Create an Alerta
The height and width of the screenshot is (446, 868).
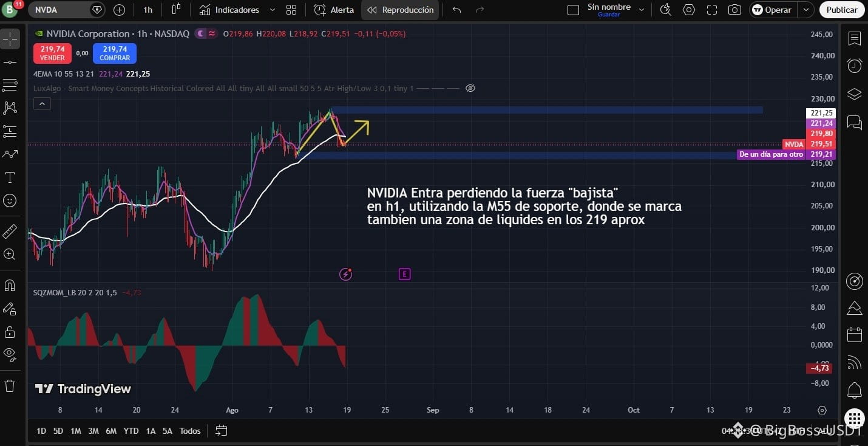coord(334,10)
